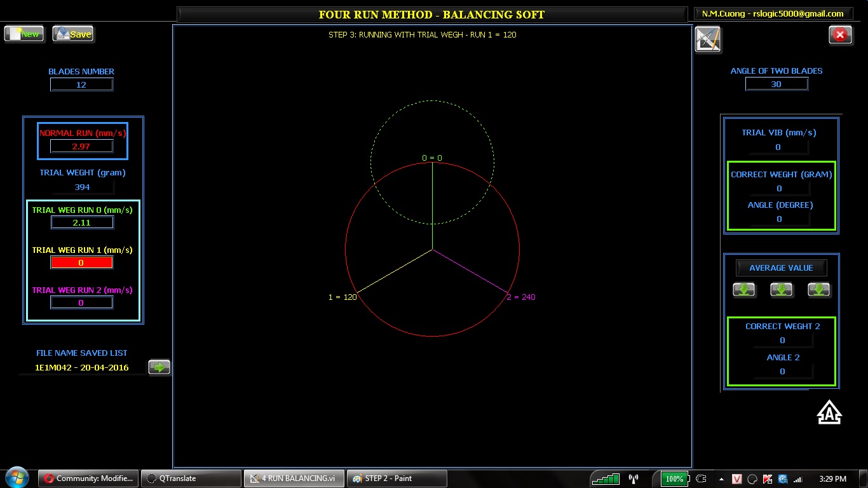This screenshot has width=868, height=488.
Task: Switch to the Opera Community taskbar window
Action: point(88,478)
